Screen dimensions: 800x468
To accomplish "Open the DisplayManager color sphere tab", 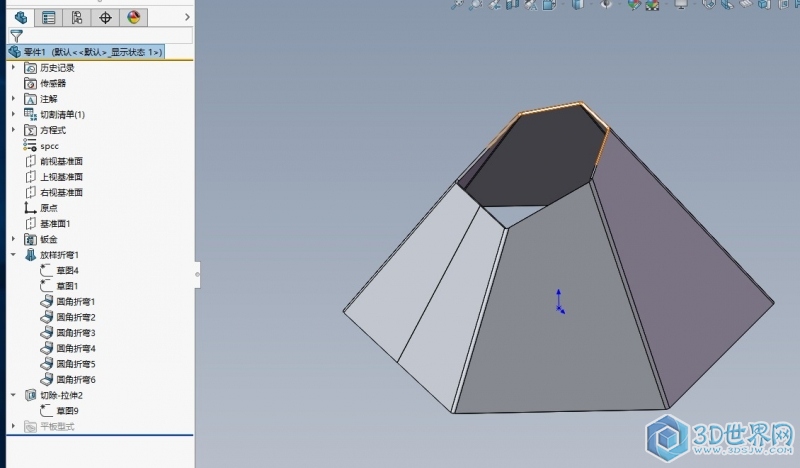I will pos(134,17).
